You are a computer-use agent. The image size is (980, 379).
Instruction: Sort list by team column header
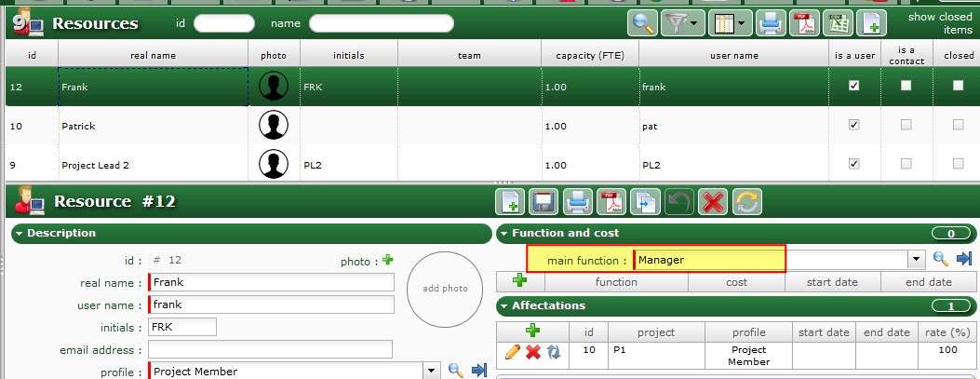pyautogui.click(x=469, y=55)
